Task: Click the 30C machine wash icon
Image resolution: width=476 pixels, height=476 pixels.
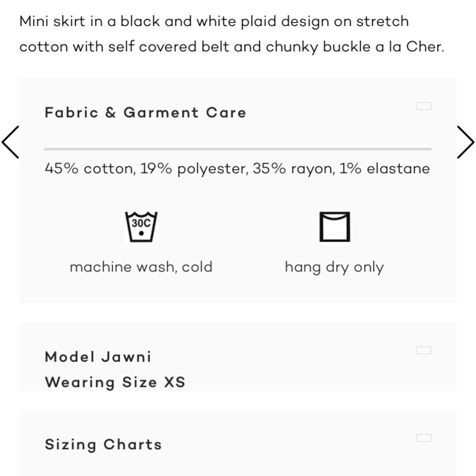Action: (x=141, y=227)
